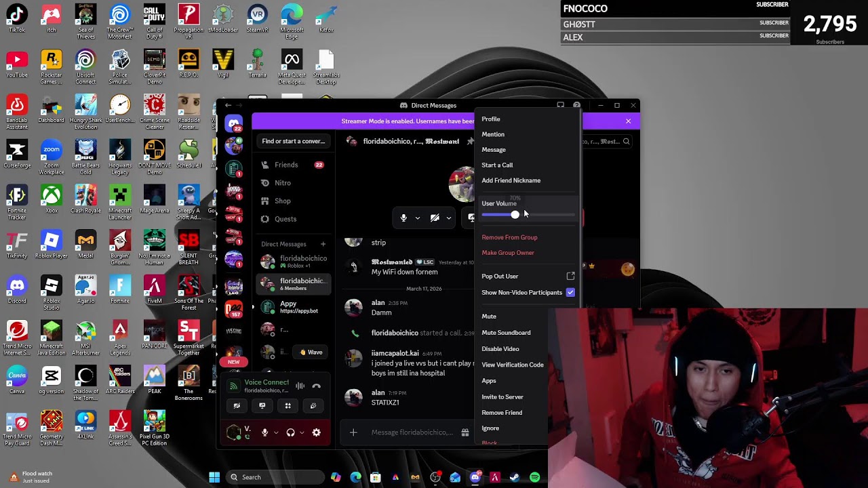Toggle camera in call controls

click(435, 218)
